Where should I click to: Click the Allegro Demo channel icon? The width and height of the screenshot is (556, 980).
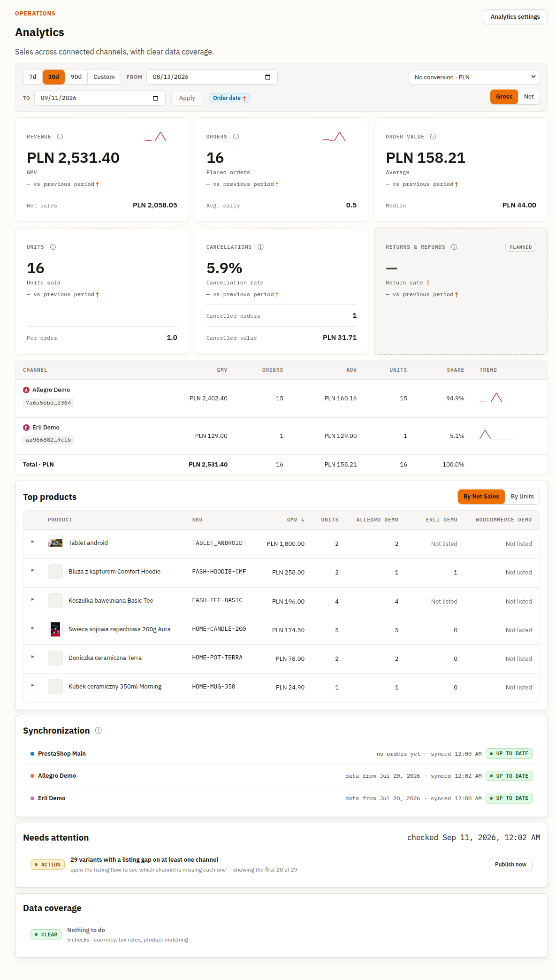point(26,390)
